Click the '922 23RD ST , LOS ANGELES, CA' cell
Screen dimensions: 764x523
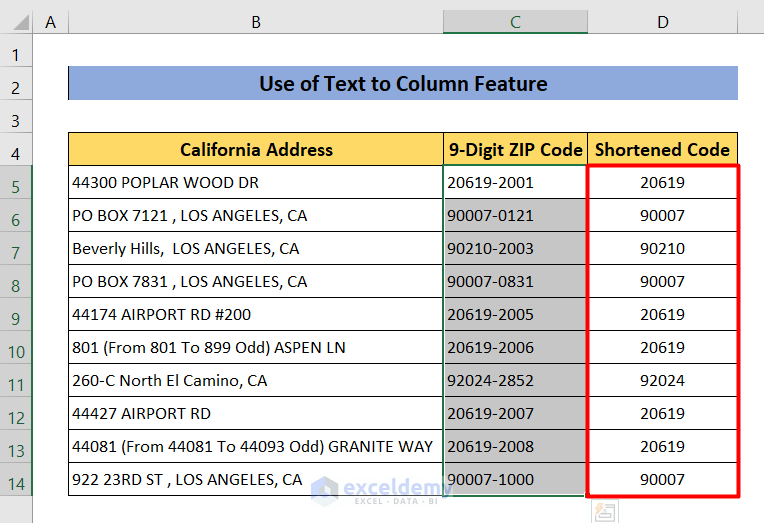tap(256, 480)
